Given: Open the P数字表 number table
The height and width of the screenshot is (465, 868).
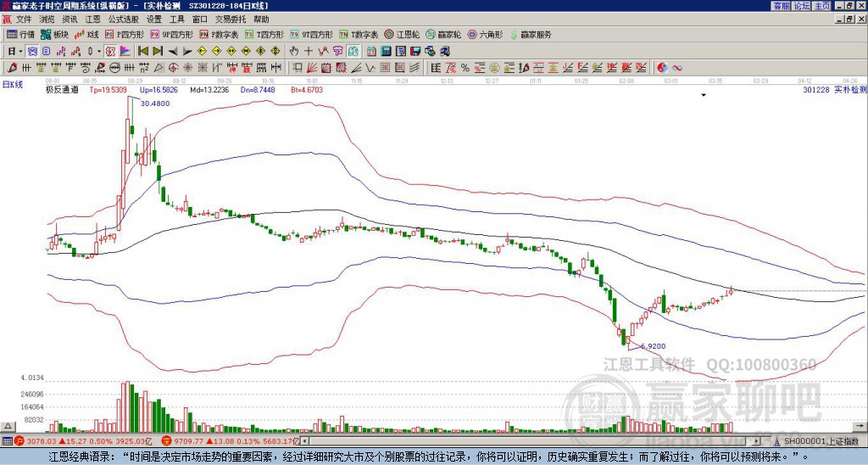Looking at the screenshot, I should pos(219,34).
